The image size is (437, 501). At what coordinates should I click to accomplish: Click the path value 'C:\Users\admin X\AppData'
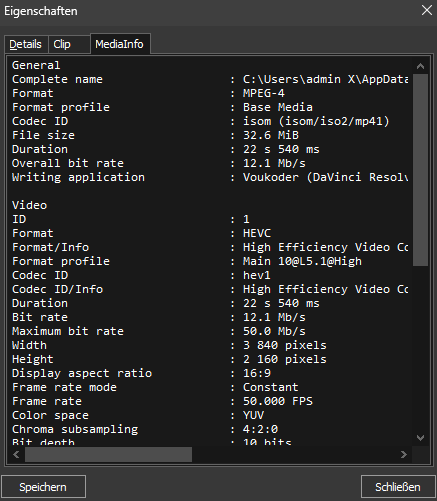pos(325,79)
